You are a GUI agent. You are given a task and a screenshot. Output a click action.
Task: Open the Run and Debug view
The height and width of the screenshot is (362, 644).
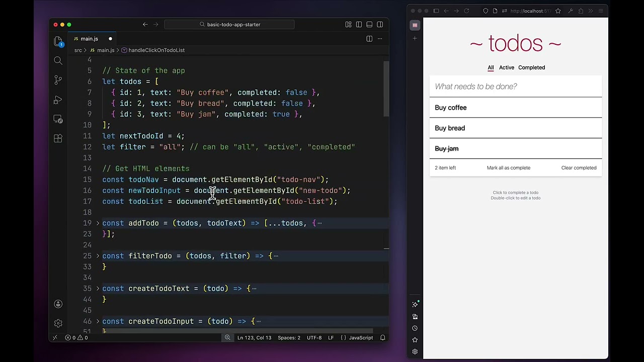pyautogui.click(x=58, y=100)
